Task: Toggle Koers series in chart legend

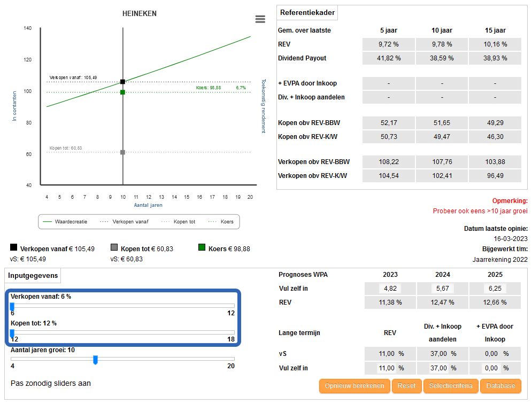Action: point(221,222)
